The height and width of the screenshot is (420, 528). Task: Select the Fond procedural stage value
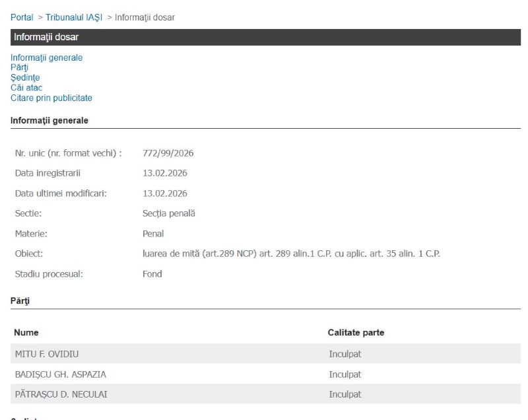pyautogui.click(x=152, y=274)
